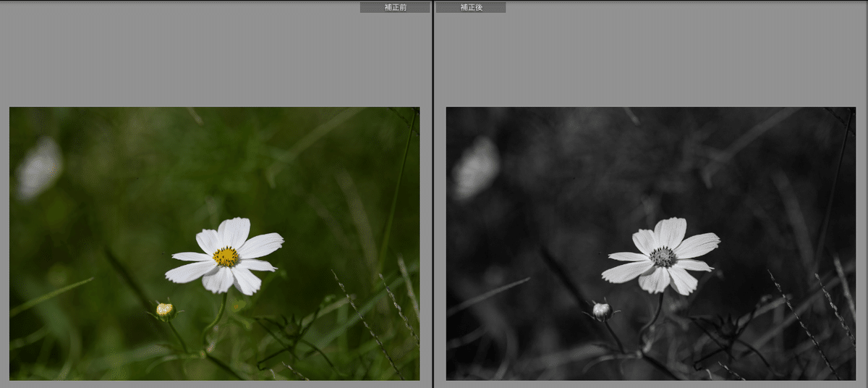
Task: Click the 補正後 (After) label
Action: point(470,7)
